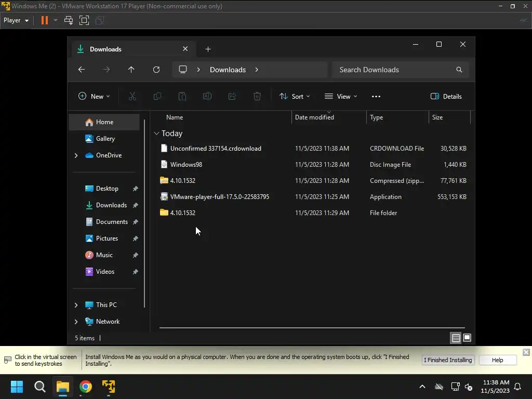This screenshot has width=532, height=399.
Task: Click the Share icon
Action: pyautogui.click(x=232, y=96)
